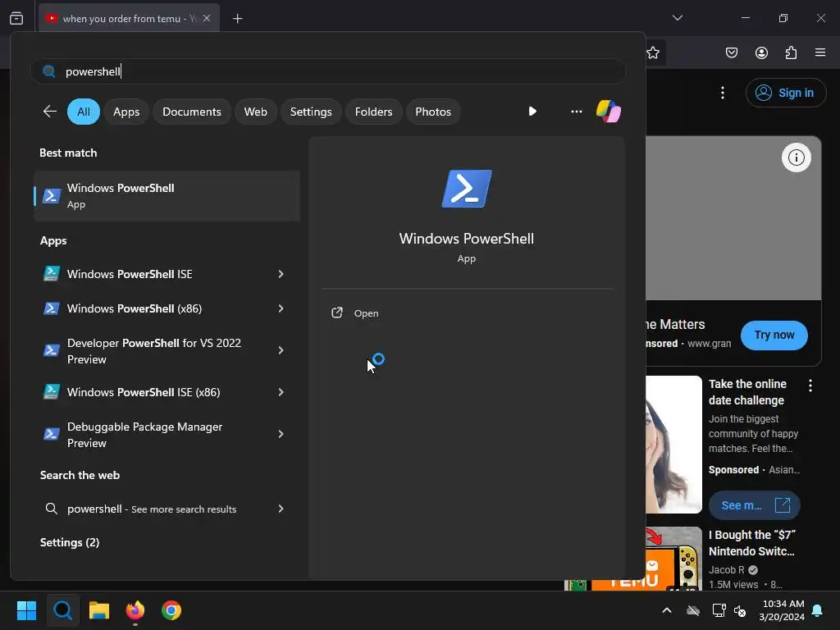Click the Try now ad button
This screenshot has height=630, width=840.
point(774,336)
